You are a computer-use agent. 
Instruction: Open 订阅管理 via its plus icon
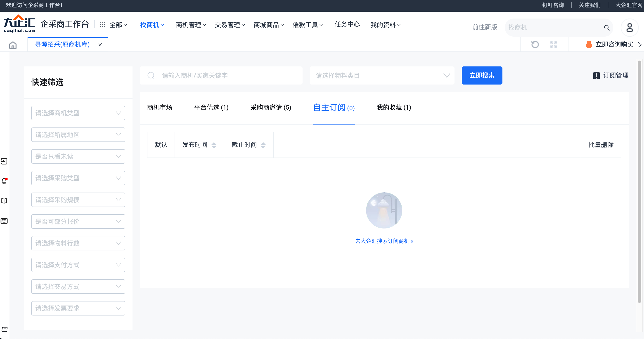(597, 75)
